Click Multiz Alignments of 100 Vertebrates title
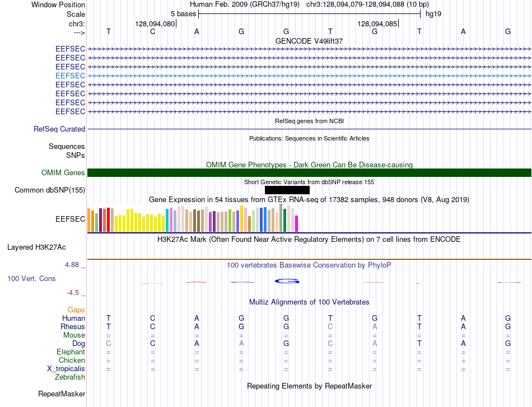Screen dimensions: 532x407 pos(309,302)
